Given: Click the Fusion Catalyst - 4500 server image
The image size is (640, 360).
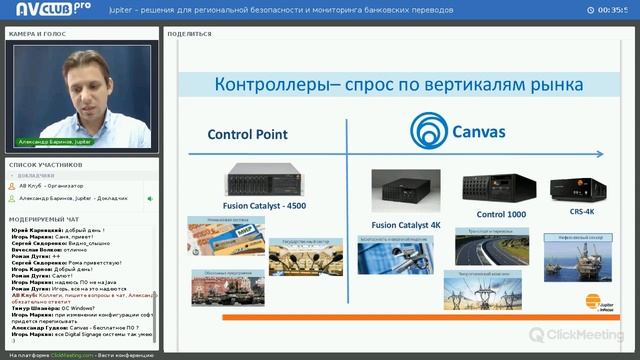Looking at the screenshot, I should tap(264, 179).
